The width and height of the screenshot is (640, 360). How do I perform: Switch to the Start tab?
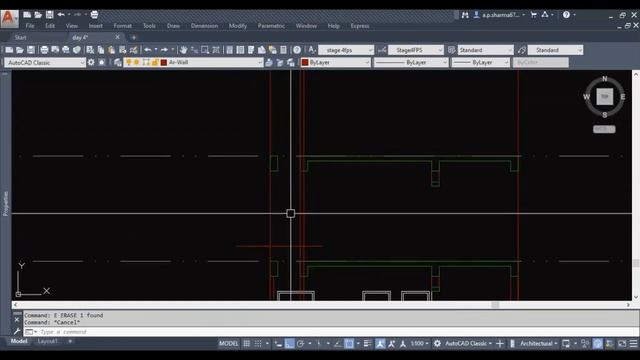point(20,37)
